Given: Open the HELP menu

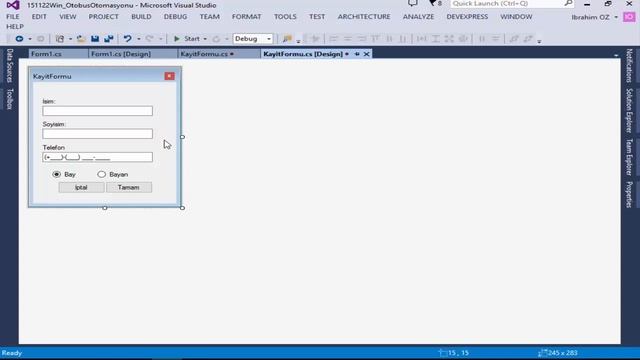Looking at the screenshot, I should tap(15, 27).
